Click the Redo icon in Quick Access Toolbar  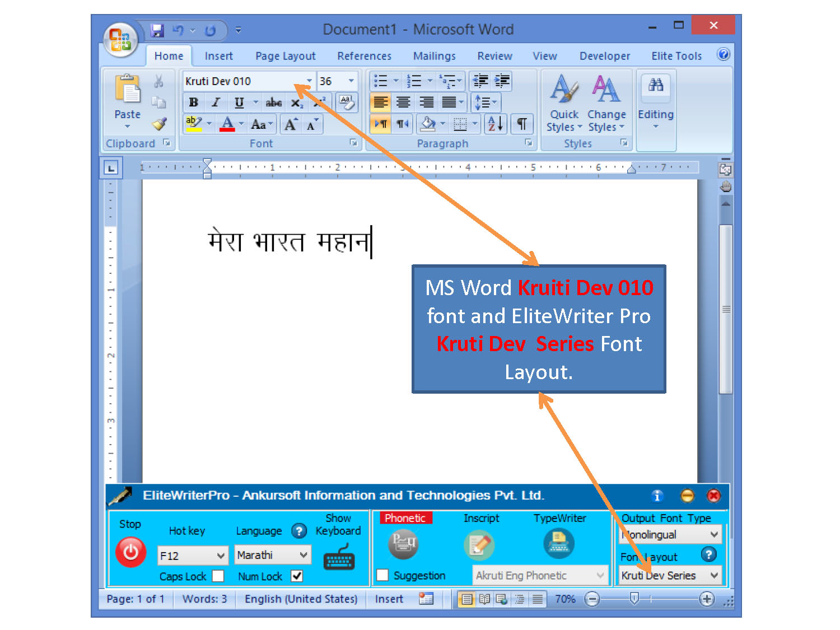tap(210, 30)
